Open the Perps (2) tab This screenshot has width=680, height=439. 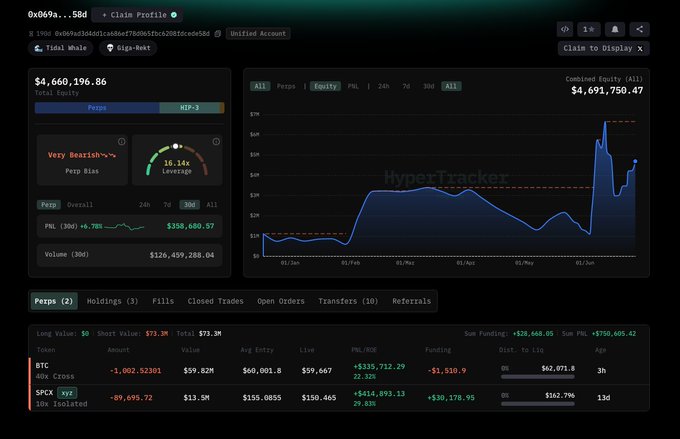[54, 301]
